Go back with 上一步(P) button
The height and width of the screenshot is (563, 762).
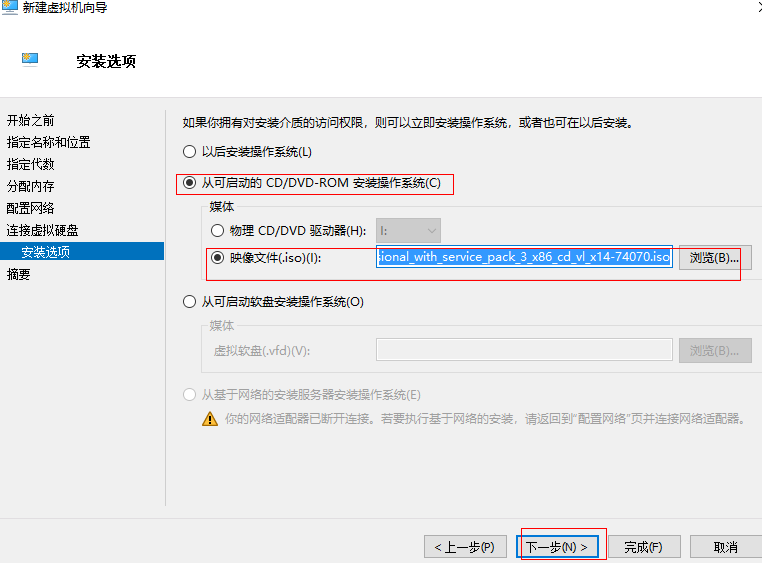tap(465, 547)
